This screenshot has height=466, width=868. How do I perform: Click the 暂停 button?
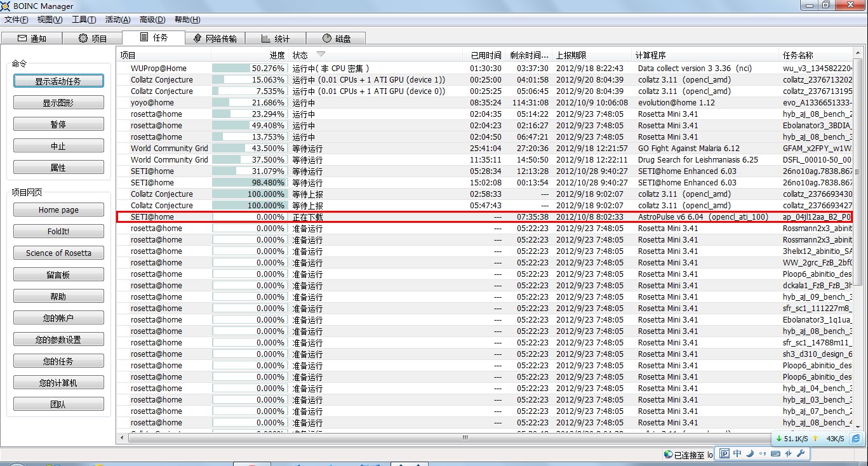[58, 124]
